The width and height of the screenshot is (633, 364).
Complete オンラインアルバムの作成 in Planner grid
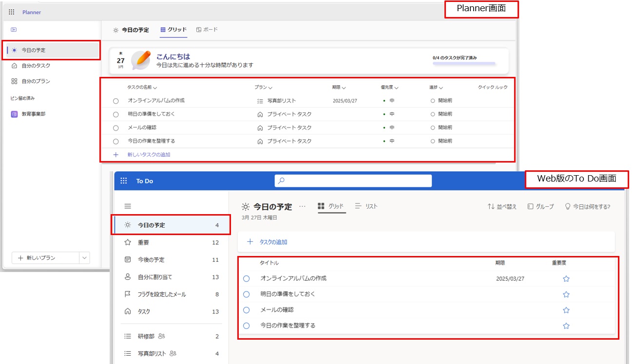[x=115, y=101]
